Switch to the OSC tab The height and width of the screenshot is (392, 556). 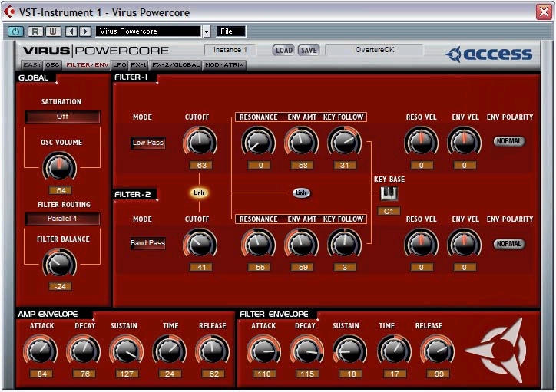click(52, 64)
